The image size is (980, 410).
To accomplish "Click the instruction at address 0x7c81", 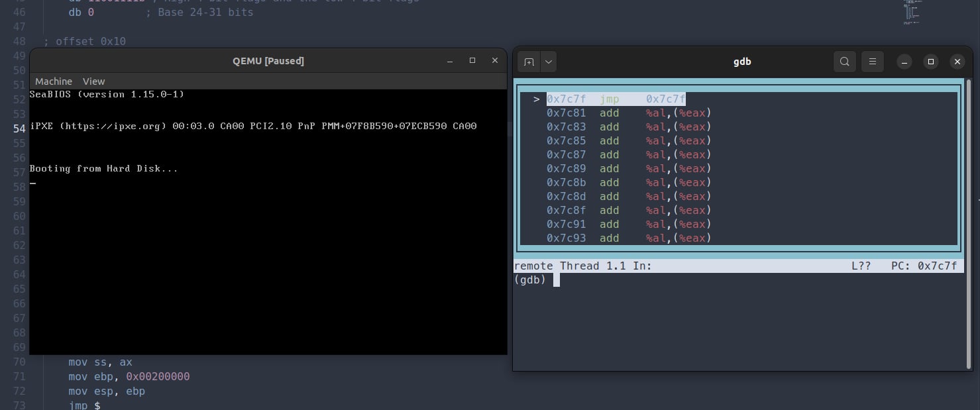I will coord(629,113).
